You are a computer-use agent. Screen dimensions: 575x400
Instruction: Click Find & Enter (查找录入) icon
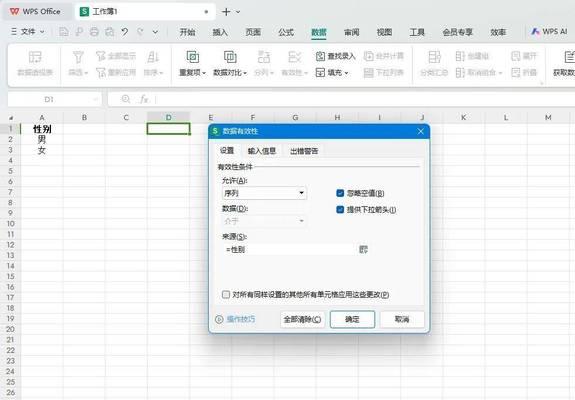point(320,56)
